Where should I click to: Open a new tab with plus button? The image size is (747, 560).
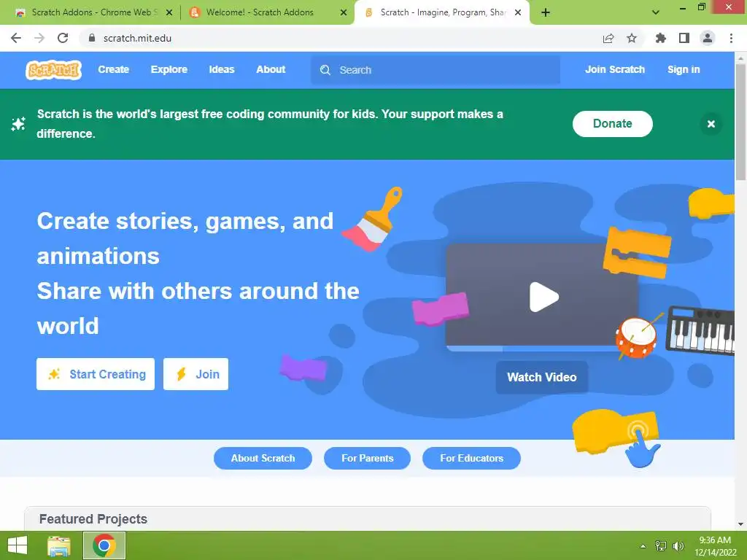click(x=546, y=12)
